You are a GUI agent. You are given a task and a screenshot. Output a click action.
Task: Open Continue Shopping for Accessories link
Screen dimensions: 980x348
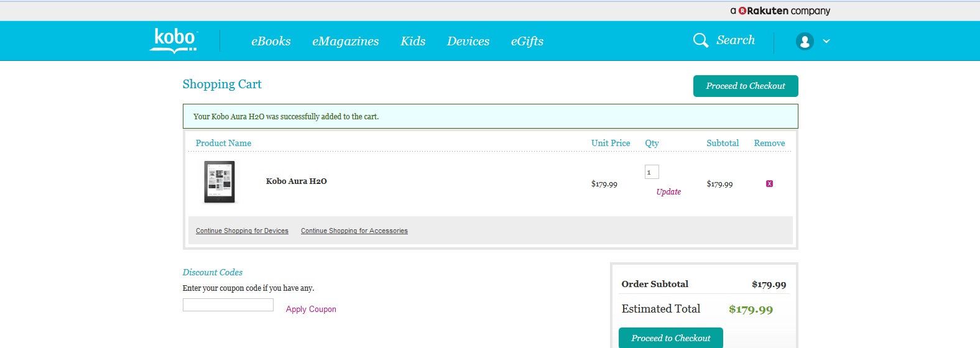coord(354,231)
